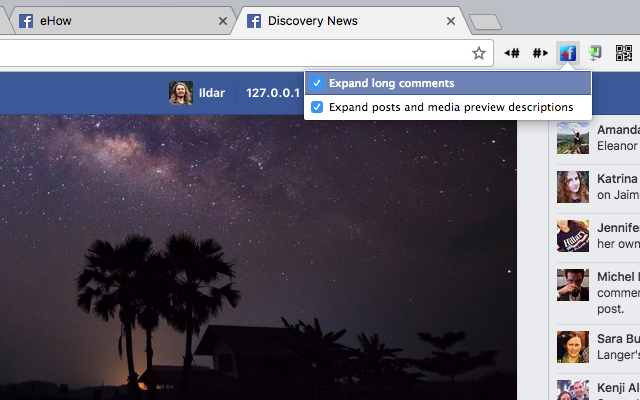Viewport: 640px width, 400px height.
Task: Click the 127.0.0.1 link in Facebook header
Action: 273,93
